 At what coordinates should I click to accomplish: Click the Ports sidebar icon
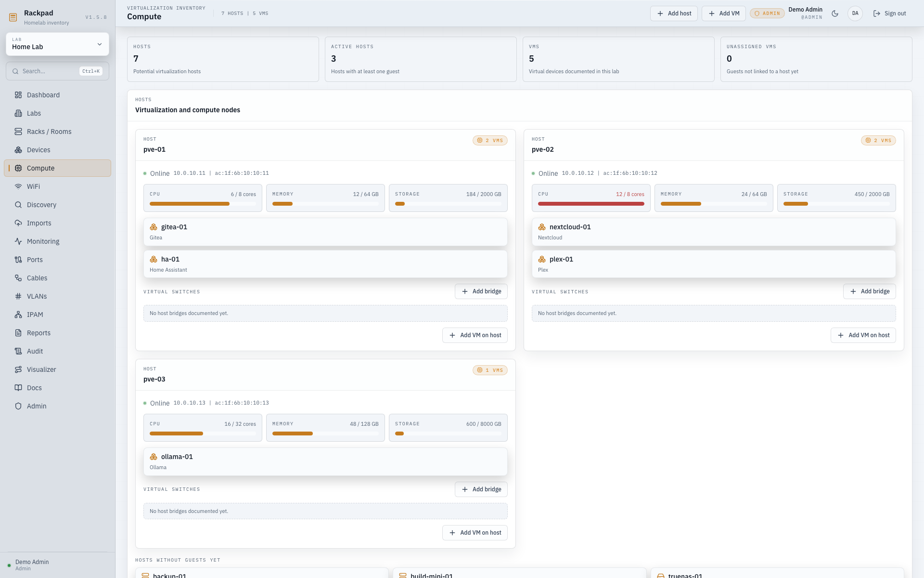coord(18,260)
